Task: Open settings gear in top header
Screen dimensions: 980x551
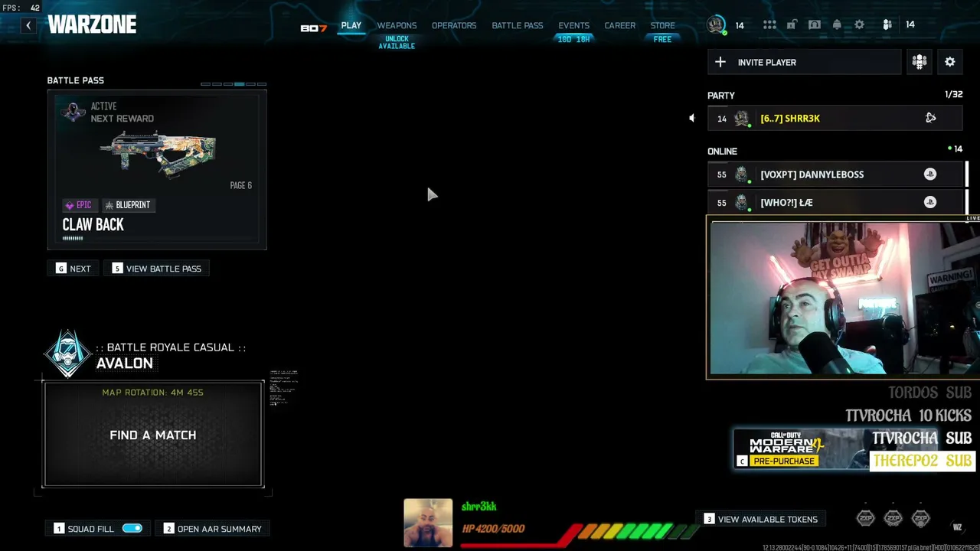Action: click(859, 25)
